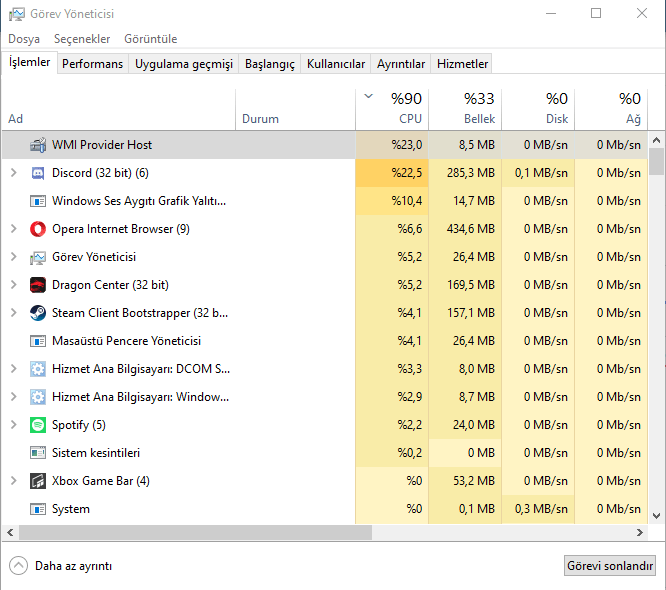
Task: Click the horizontal scrollbar thumb
Action: click(x=195, y=533)
